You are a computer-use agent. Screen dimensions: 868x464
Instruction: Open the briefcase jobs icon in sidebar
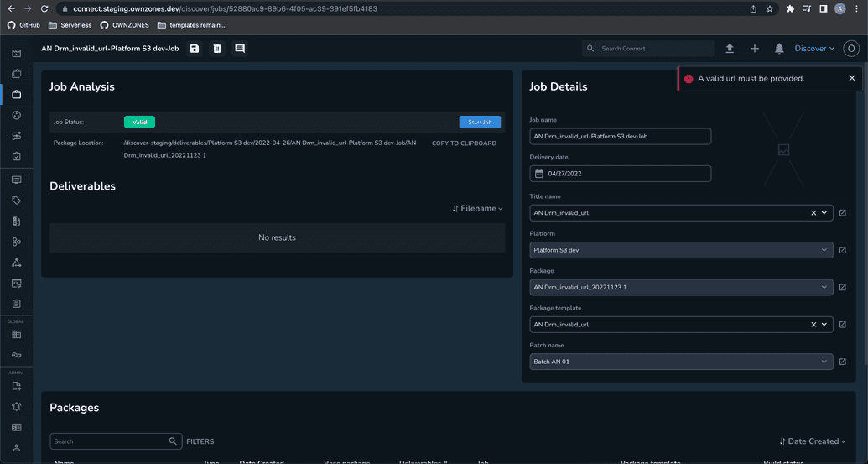point(17,94)
